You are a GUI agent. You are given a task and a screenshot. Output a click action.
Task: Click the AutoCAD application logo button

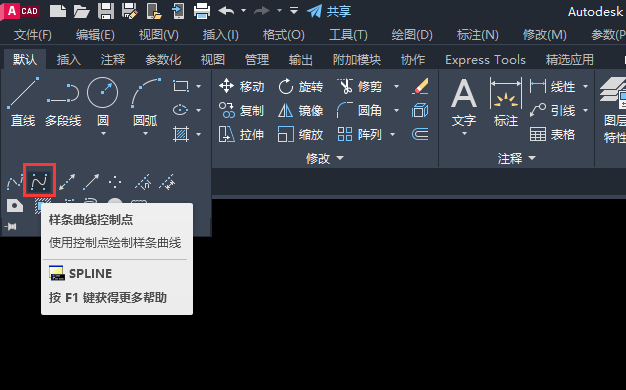click(x=21, y=10)
